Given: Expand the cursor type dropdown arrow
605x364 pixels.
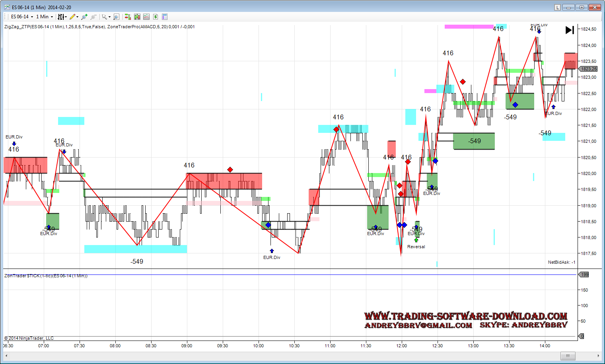Looking at the screenshot, I should point(109,17).
